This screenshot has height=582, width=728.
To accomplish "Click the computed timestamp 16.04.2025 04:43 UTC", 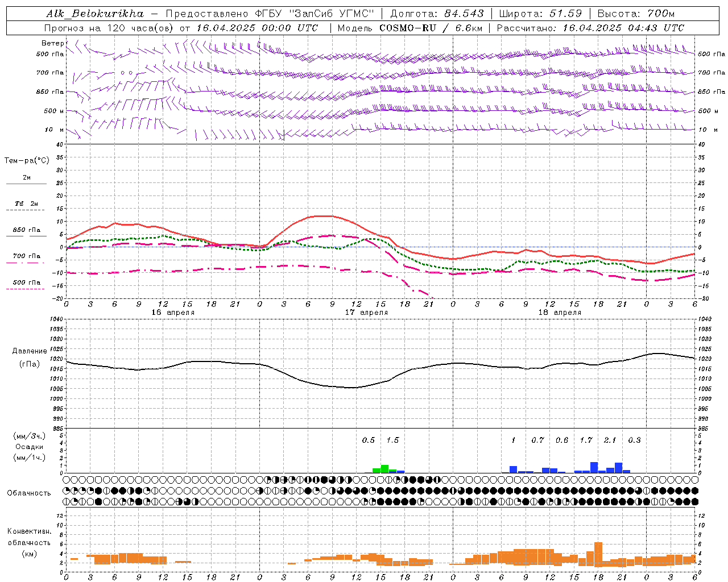I will tap(623, 28).
